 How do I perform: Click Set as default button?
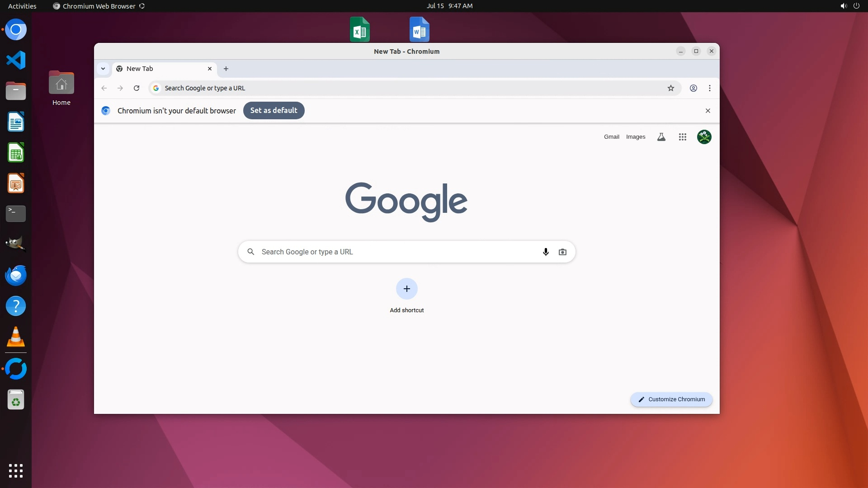click(274, 111)
